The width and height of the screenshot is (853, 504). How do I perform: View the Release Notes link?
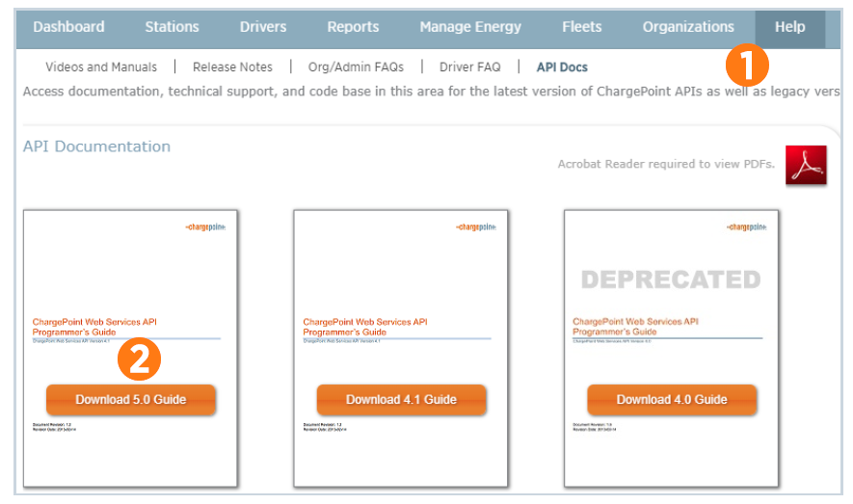232,67
